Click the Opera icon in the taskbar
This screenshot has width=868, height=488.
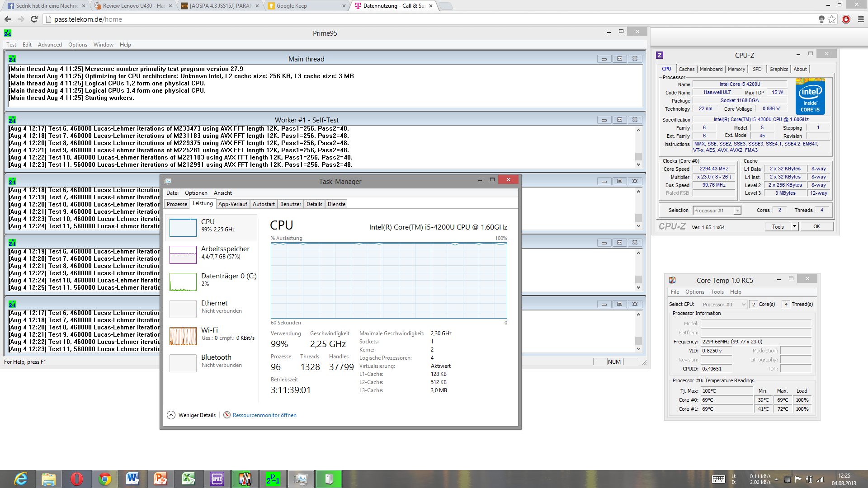77,479
